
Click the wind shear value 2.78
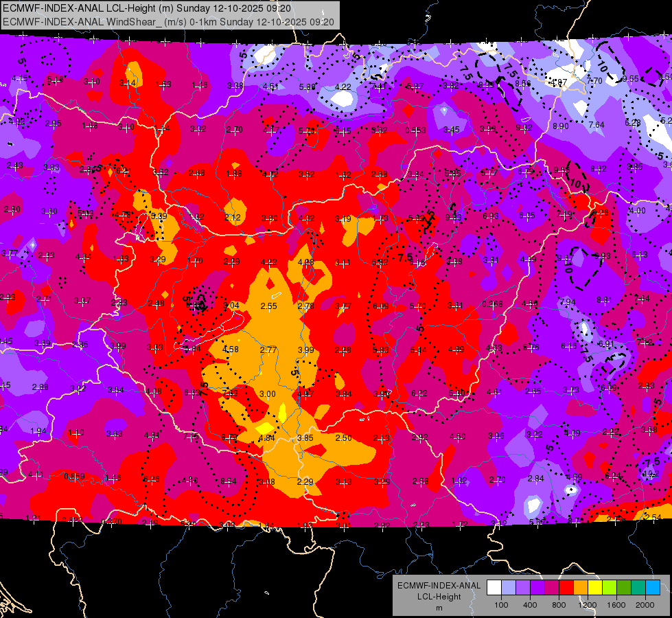[x=306, y=306]
